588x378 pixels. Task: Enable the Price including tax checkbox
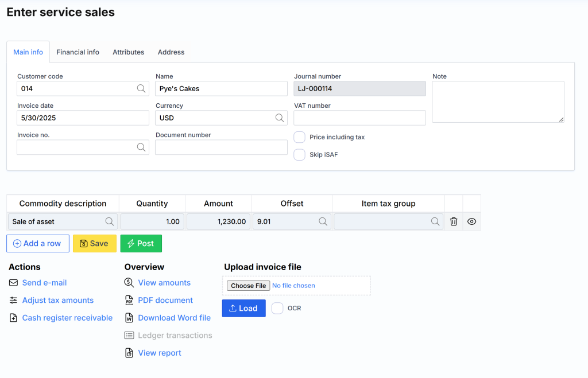(x=299, y=137)
